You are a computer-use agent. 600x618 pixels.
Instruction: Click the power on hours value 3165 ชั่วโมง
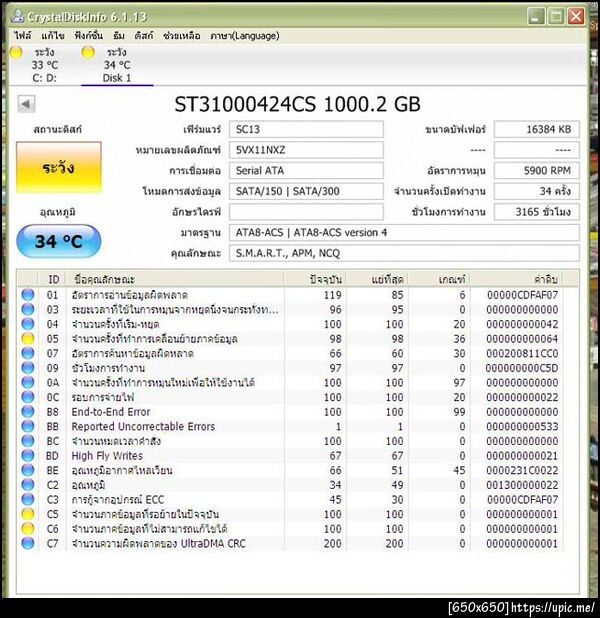(x=537, y=212)
